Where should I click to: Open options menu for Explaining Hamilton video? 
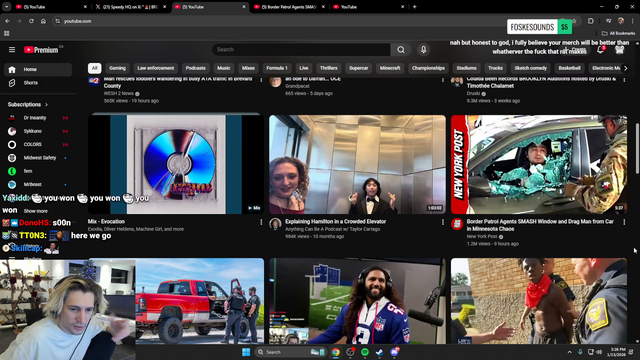tap(442, 222)
